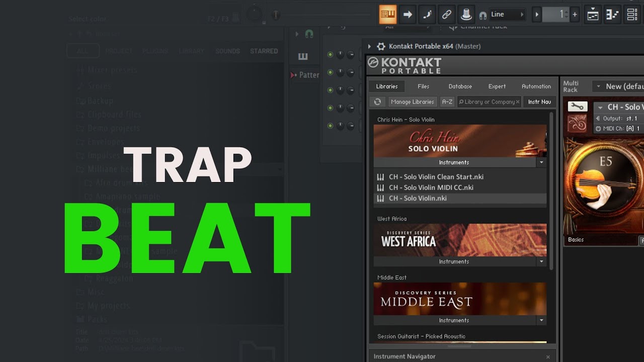Click the red arrow next to Patter label

[x=293, y=75]
